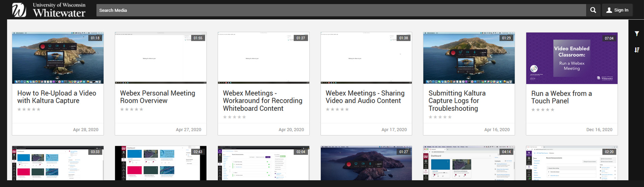Click the 01:38 duration badge

pyautogui.click(x=404, y=38)
